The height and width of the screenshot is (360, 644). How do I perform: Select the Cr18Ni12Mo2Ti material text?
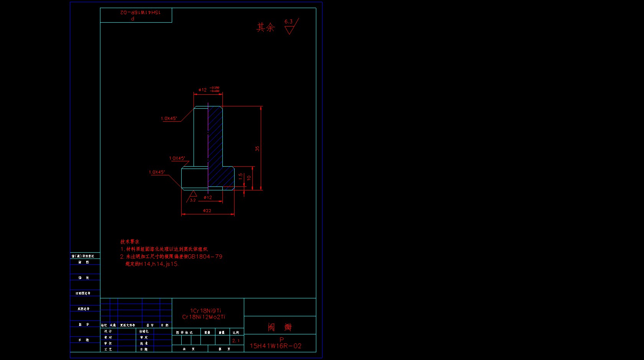point(204,317)
